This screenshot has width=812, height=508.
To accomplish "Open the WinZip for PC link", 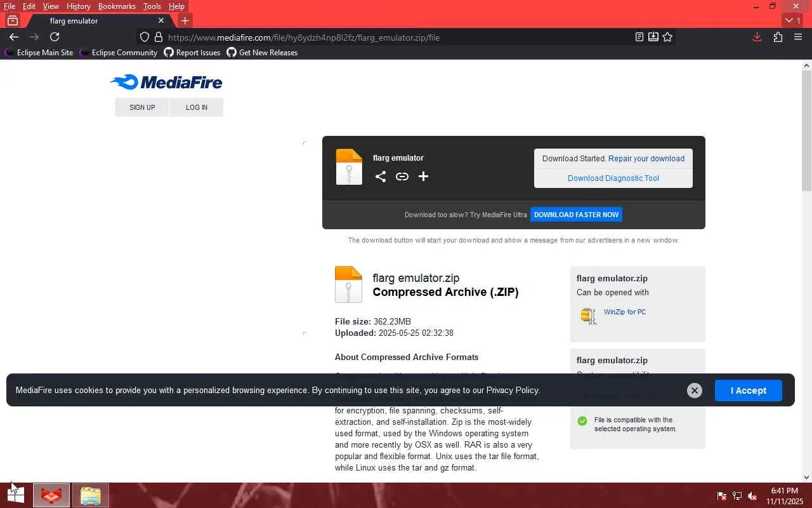I will click(x=625, y=312).
